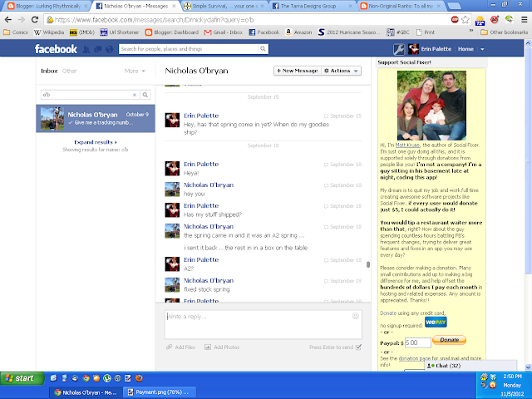532x399 pixels.
Task: Open the Comics bookmarks folder
Action: click(x=16, y=32)
